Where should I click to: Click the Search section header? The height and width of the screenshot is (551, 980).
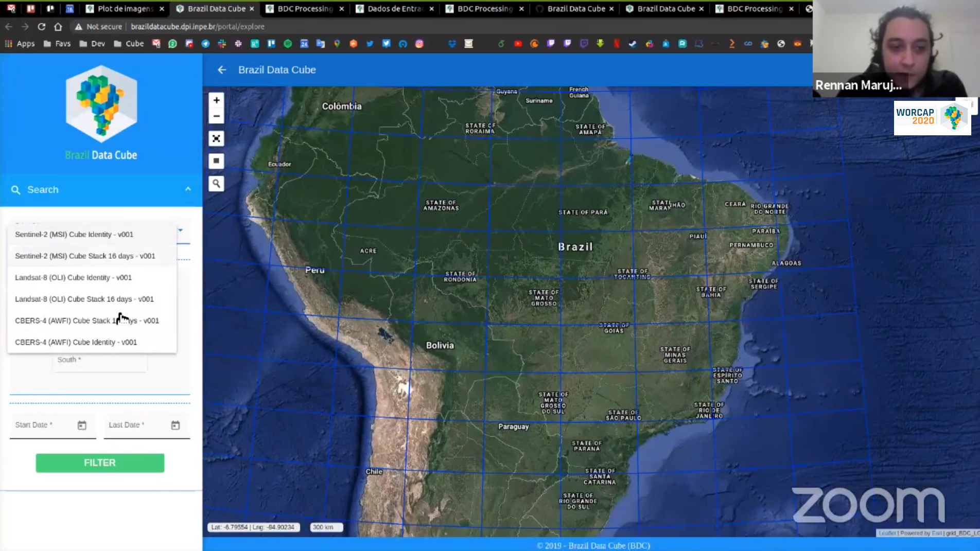(x=101, y=190)
